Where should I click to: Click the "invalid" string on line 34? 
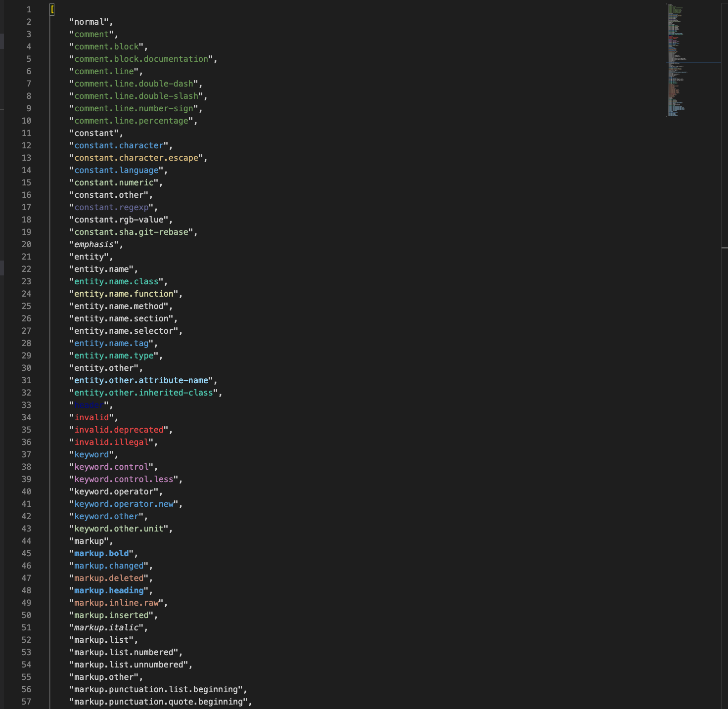[91, 417]
